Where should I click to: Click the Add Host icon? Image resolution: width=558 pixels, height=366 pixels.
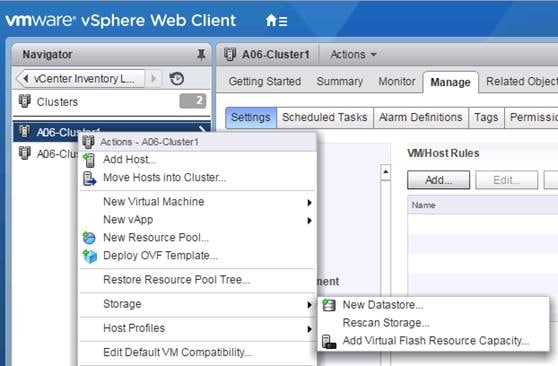[89, 160]
